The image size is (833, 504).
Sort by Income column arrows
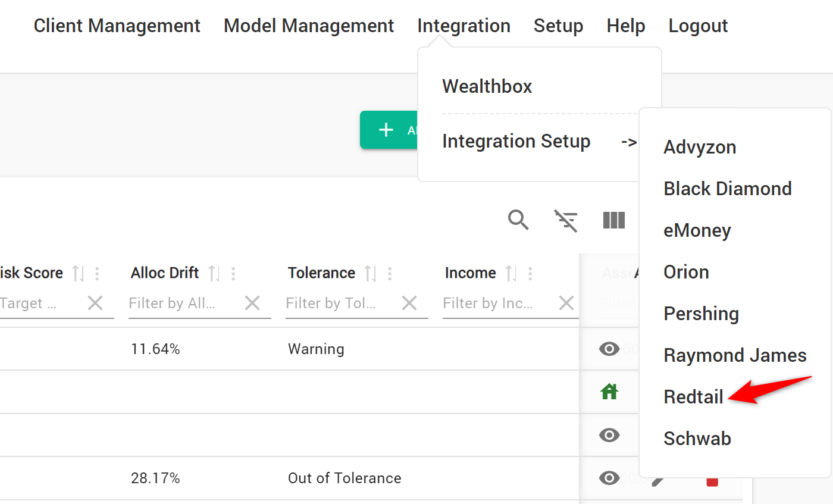pyautogui.click(x=511, y=273)
